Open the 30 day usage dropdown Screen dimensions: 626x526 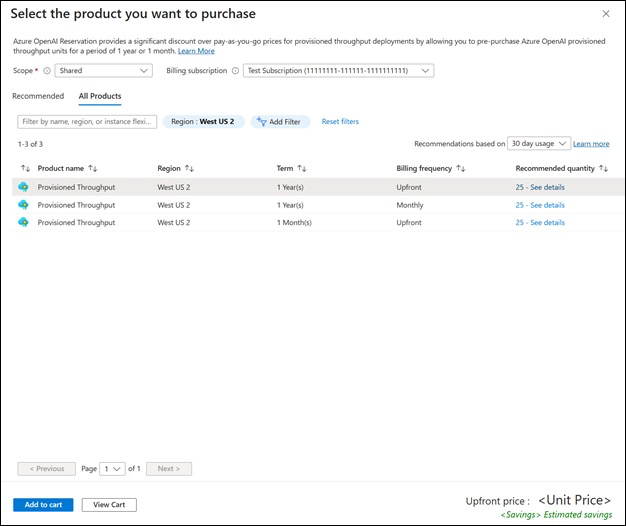538,144
